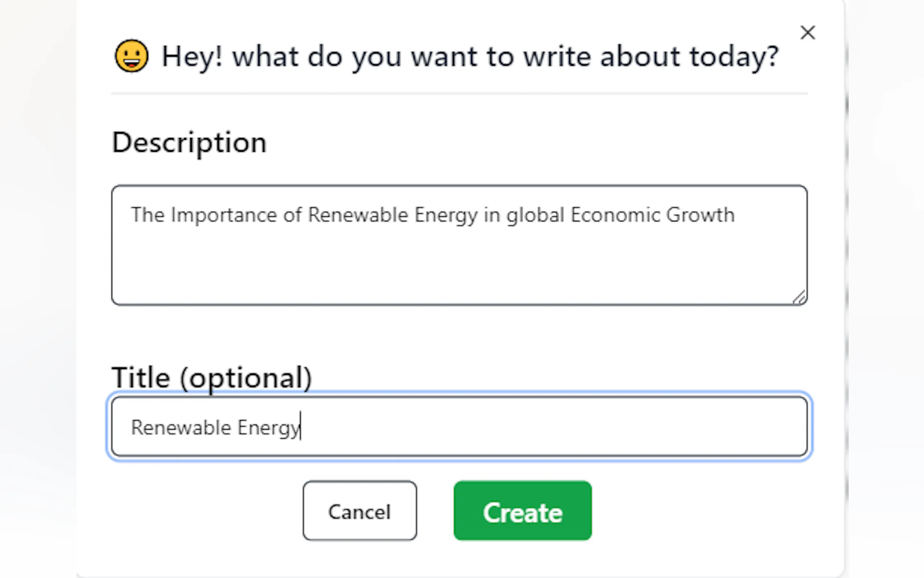Click "Energy" inside the Title field
924x578 pixels.
click(x=268, y=428)
